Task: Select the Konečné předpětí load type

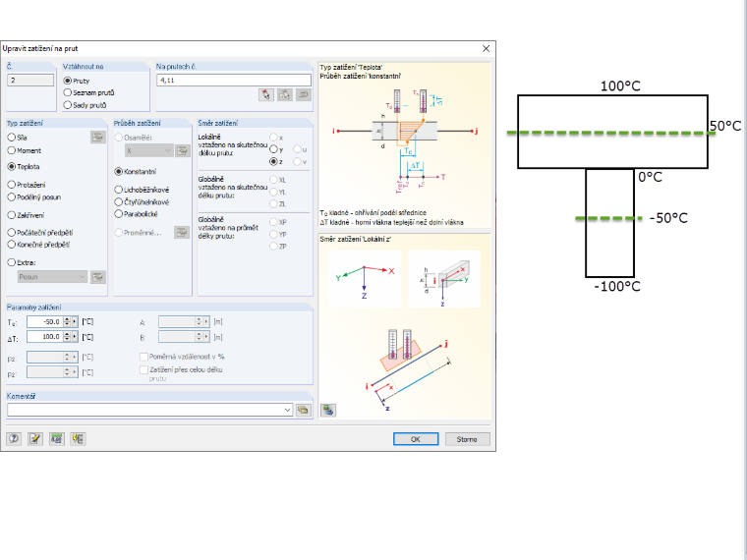Action: (12, 245)
